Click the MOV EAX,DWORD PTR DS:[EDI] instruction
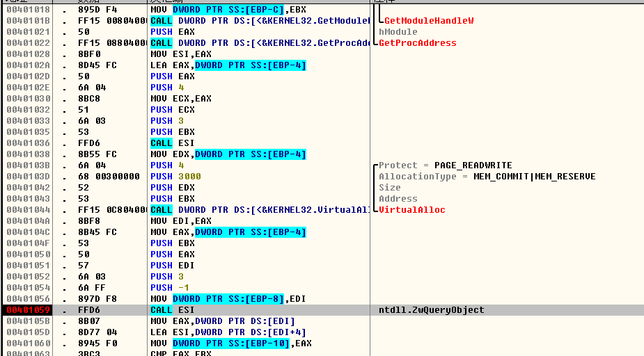 click(x=223, y=321)
